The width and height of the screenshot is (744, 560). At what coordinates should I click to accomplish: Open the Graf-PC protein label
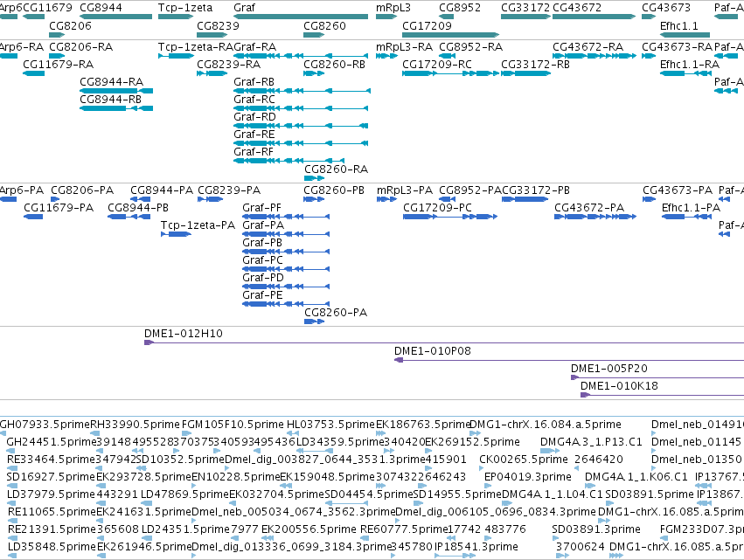coord(262,260)
